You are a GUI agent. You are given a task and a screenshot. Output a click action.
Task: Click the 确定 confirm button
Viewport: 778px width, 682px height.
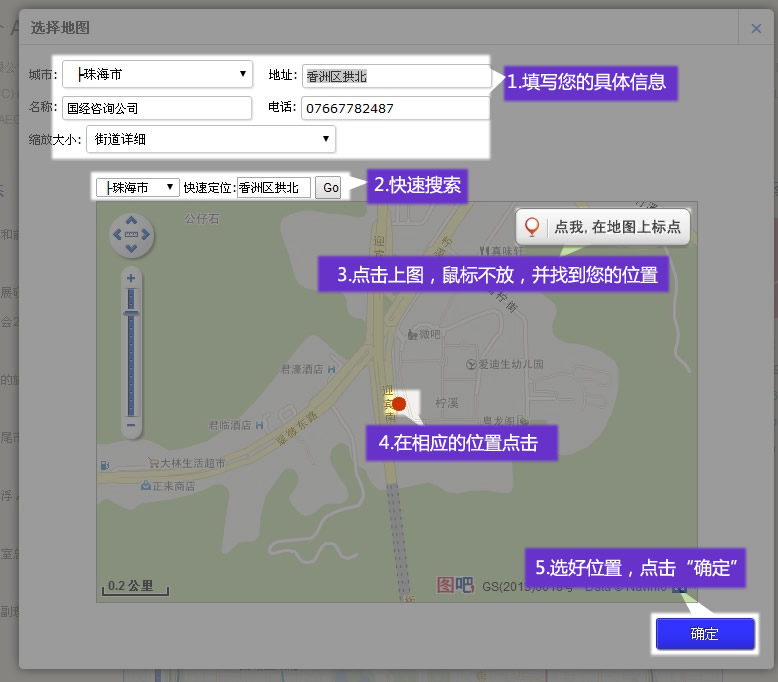704,634
